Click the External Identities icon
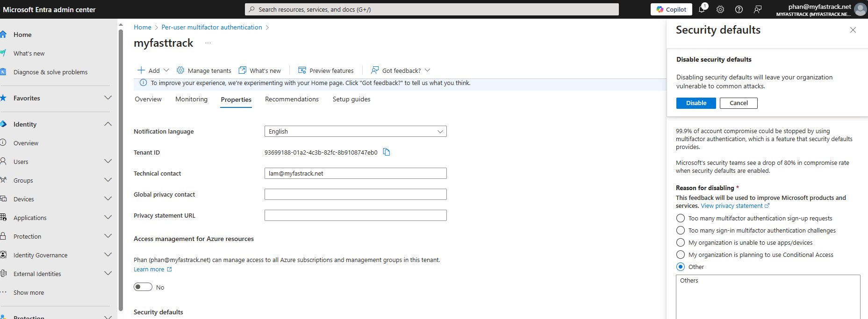The width and height of the screenshot is (868, 319). (x=3, y=273)
